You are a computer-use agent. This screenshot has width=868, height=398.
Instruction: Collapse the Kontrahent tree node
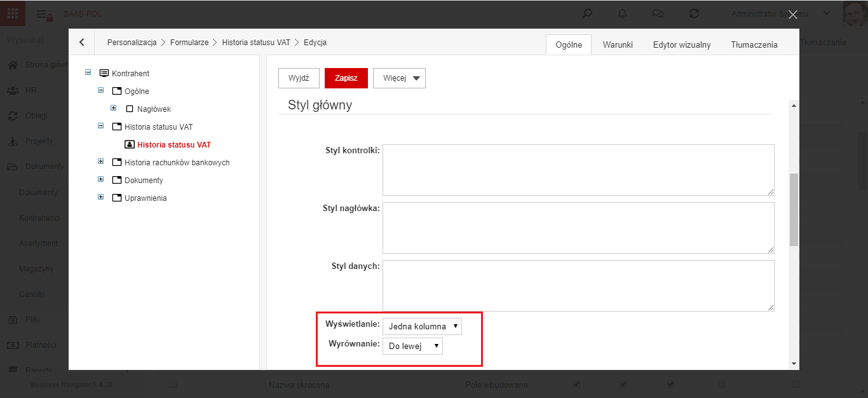pyautogui.click(x=88, y=73)
